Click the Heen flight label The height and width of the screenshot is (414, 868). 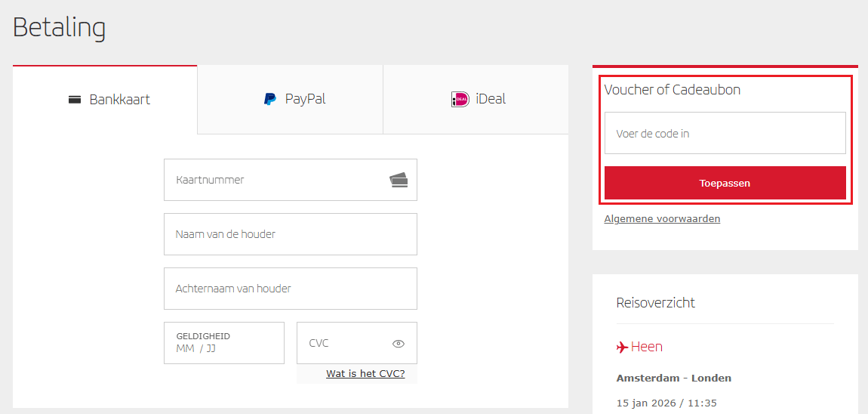tap(647, 347)
